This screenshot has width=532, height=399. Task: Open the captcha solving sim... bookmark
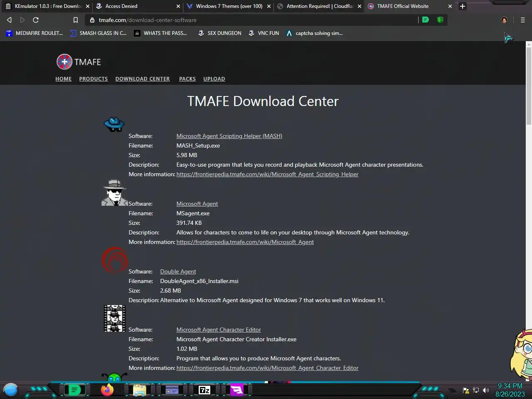tap(315, 33)
